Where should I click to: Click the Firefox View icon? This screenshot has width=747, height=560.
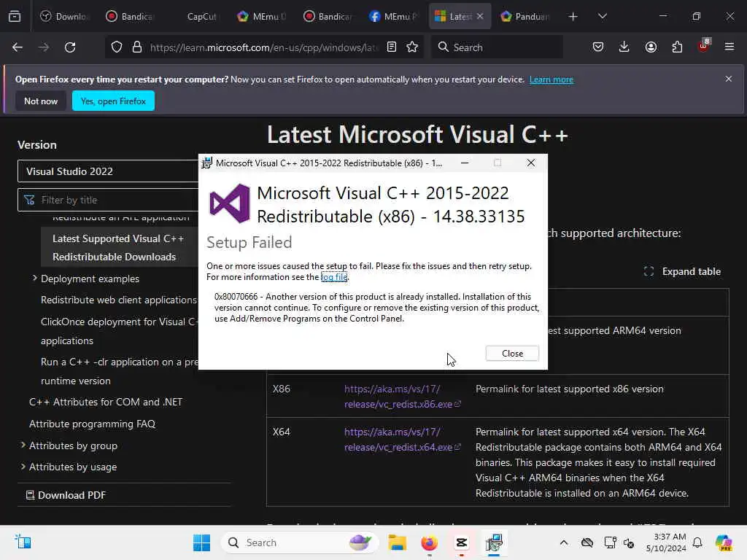pos(15,16)
